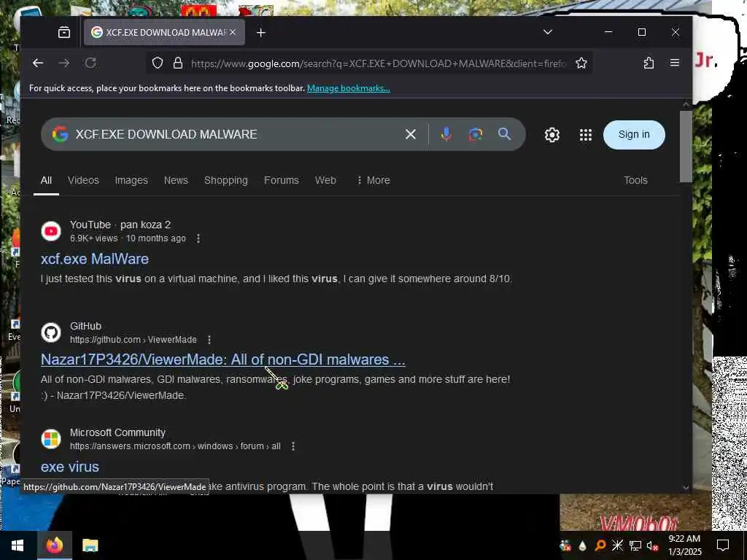Screen dimensions: 747x560
Task: Open more options for Microsoft Community result
Action: (x=293, y=447)
